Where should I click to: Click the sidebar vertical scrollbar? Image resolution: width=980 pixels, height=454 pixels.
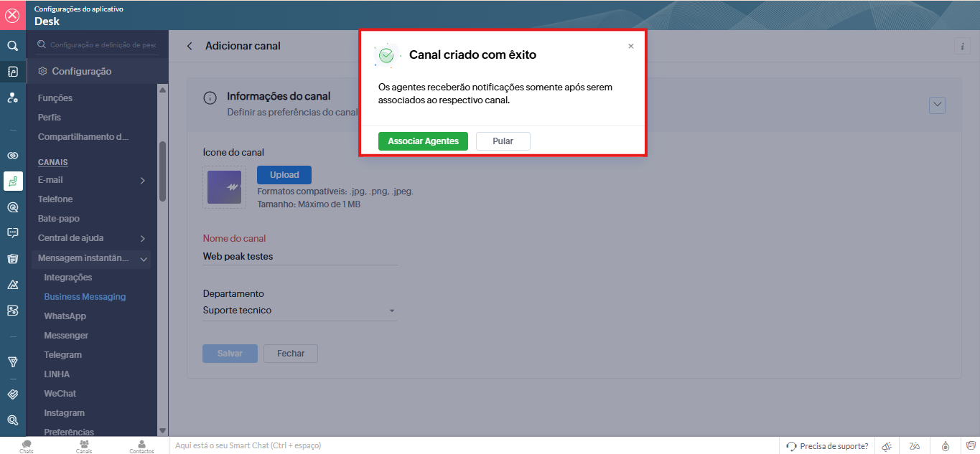click(162, 172)
